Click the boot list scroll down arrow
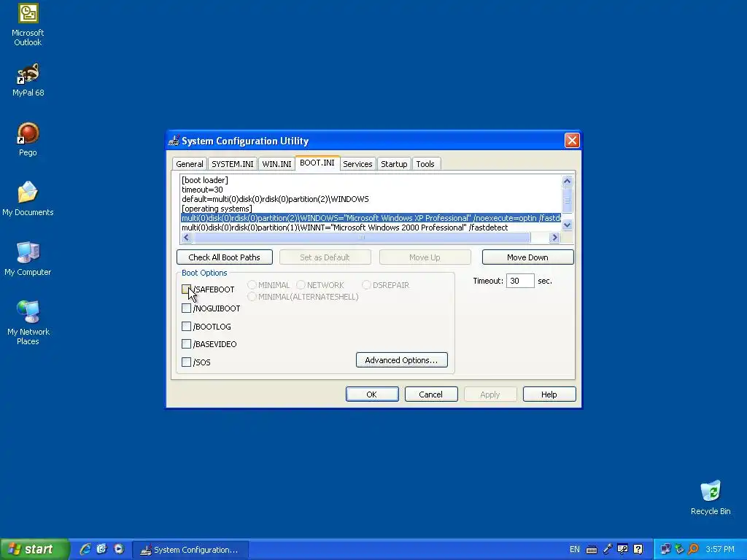 pos(566,225)
